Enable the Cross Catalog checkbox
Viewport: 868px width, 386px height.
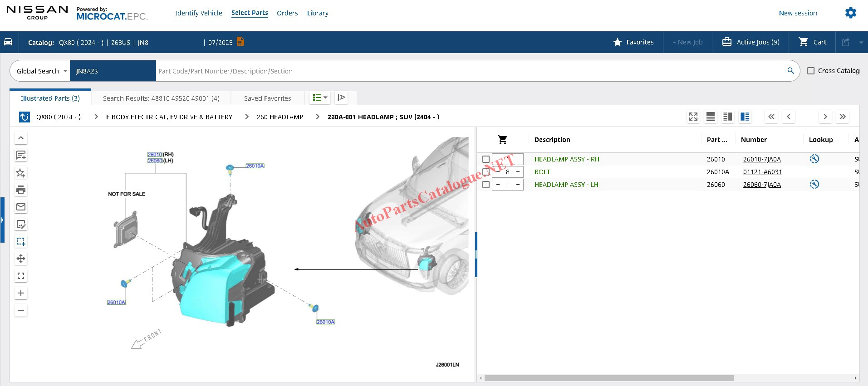811,71
